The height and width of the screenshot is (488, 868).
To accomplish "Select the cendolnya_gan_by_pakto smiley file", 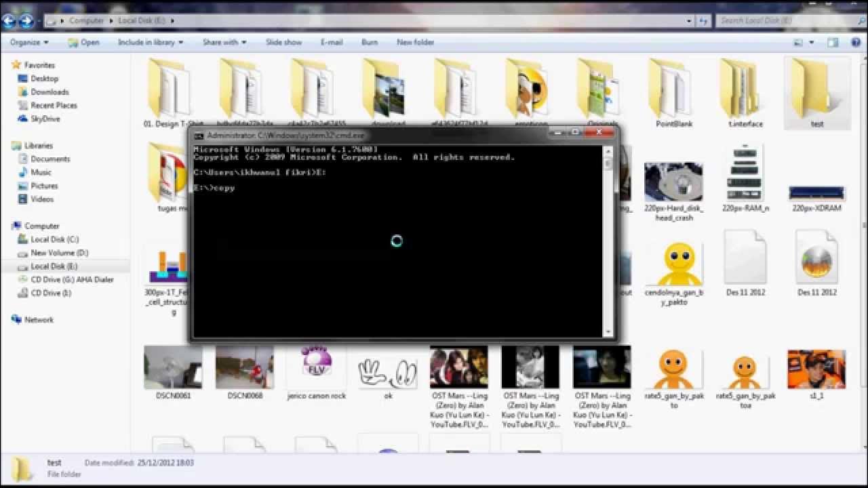I will pos(673,273).
